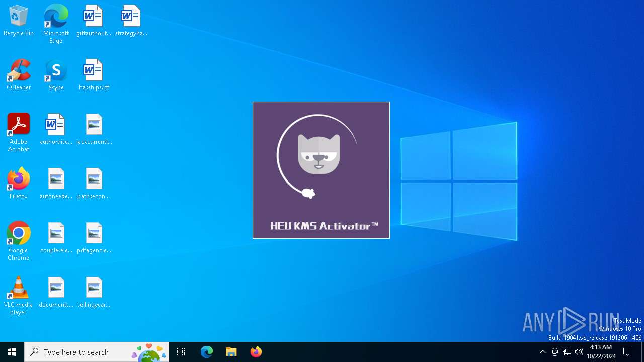Select the Adobe Acrobat shortcut

[x=19, y=133]
